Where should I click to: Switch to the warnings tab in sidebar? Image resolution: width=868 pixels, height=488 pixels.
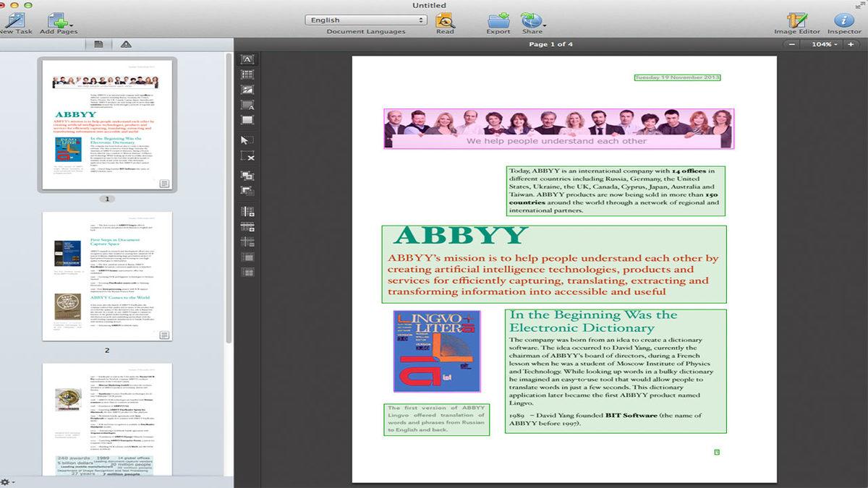pyautogui.click(x=126, y=45)
